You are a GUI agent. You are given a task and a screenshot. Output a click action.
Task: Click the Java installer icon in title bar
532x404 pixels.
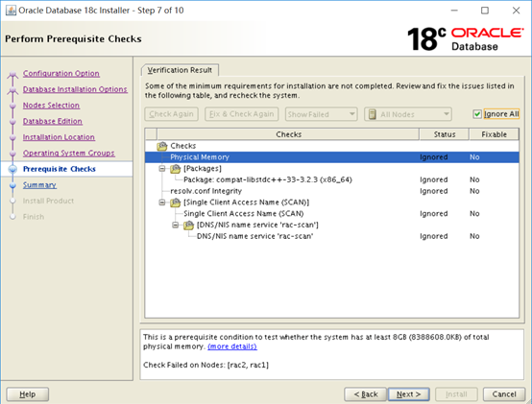click(11, 11)
